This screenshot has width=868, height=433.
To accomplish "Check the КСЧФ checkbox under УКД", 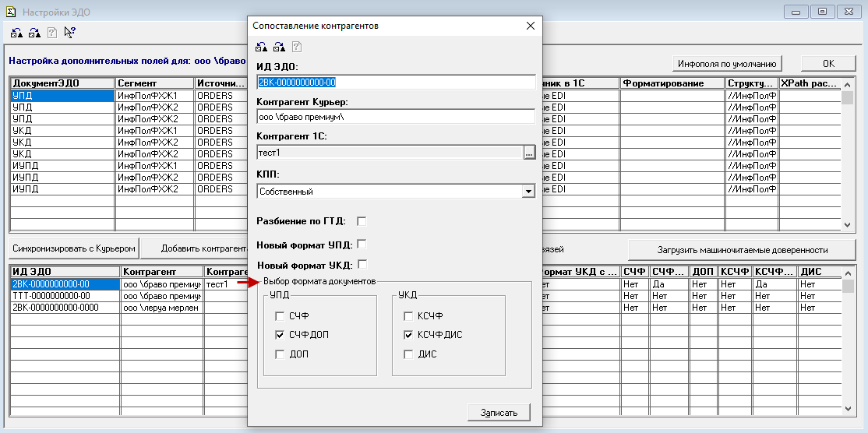I will (x=408, y=316).
